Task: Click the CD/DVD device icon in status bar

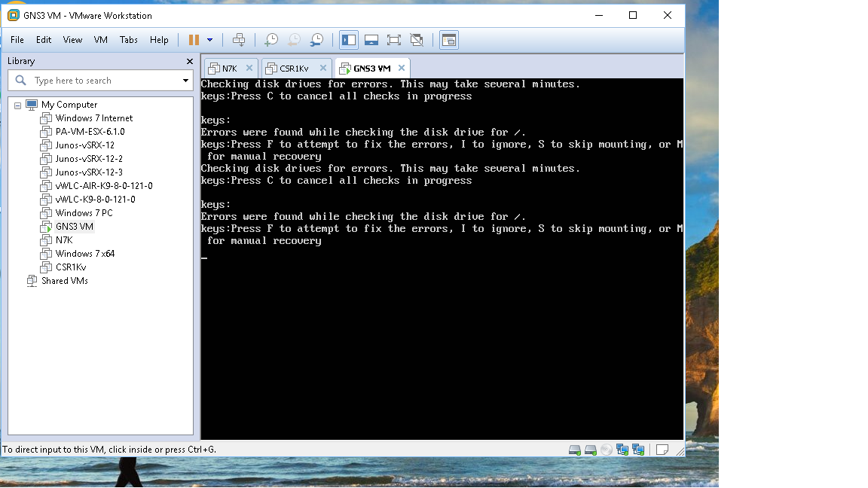Action: (x=605, y=449)
